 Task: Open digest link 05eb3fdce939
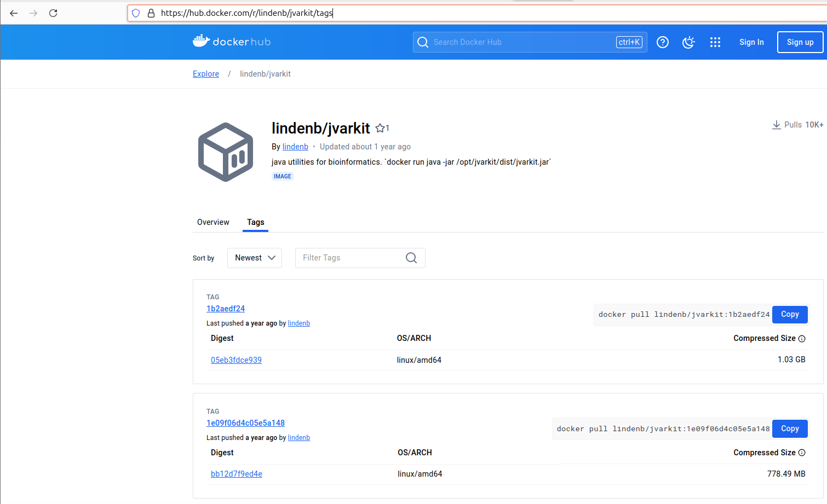(236, 360)
